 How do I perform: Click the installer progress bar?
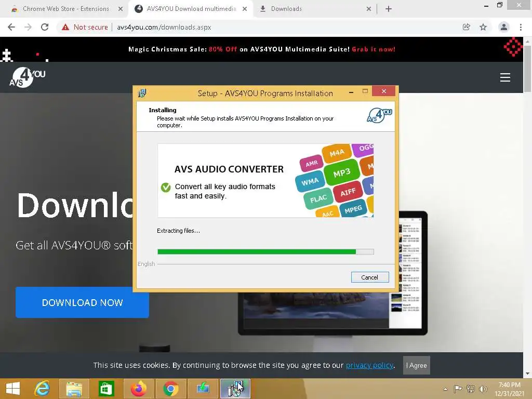pos(265,251)
